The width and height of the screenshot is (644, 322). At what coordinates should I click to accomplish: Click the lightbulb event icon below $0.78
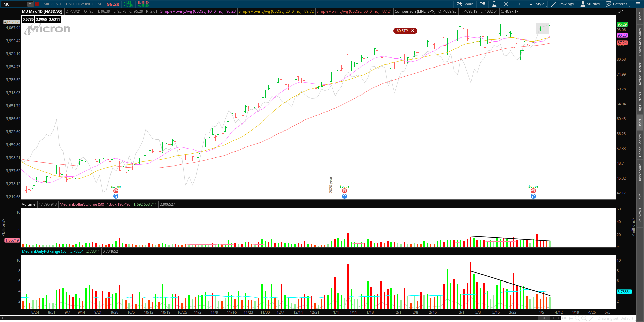[344, 196]
